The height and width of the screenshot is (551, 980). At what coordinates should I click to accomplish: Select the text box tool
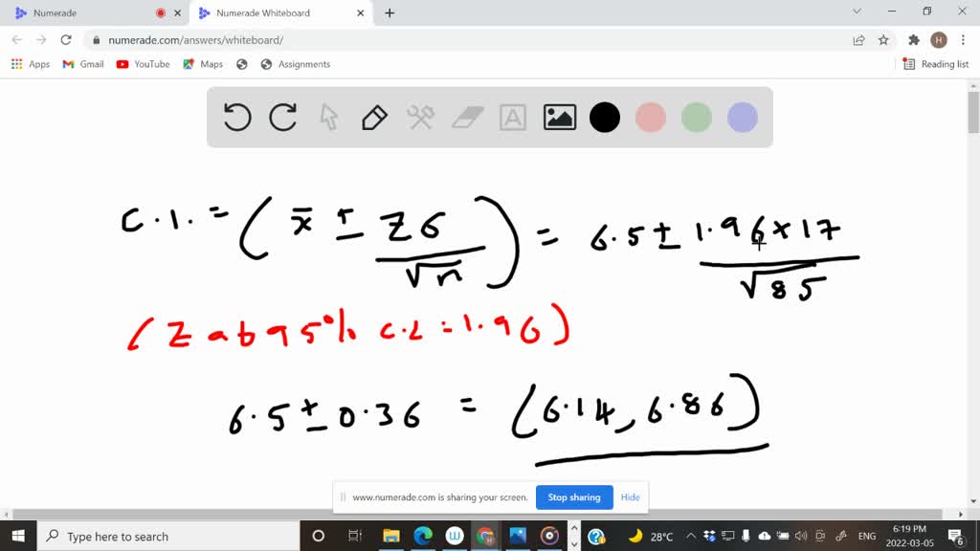[x=513, y=118]
